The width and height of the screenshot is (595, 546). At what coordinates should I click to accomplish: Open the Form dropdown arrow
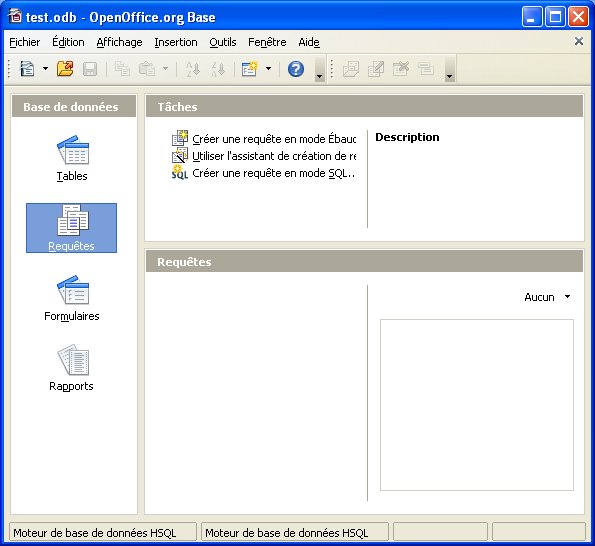click(x=268, y=69)
